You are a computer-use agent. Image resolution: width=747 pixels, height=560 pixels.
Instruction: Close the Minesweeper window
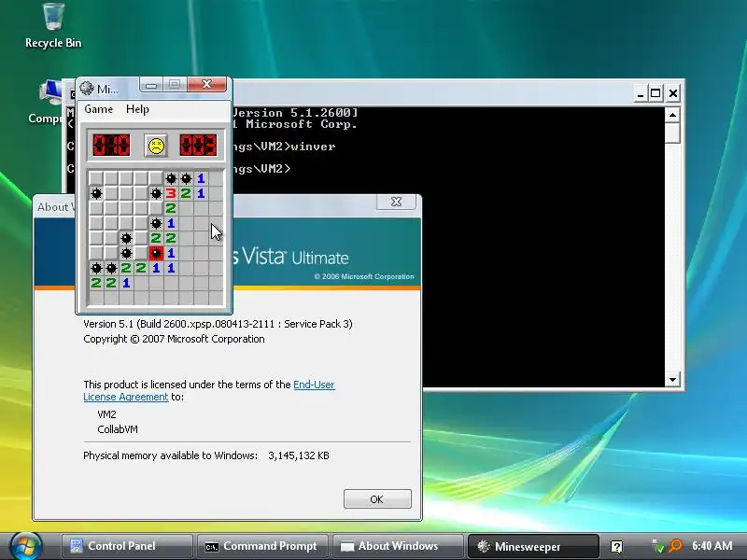point(206,84)
